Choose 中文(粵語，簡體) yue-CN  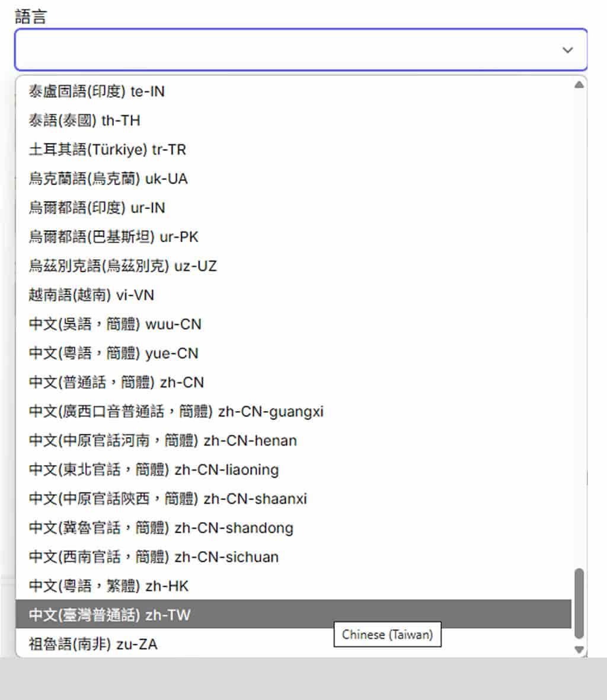(x=293, y=353)
